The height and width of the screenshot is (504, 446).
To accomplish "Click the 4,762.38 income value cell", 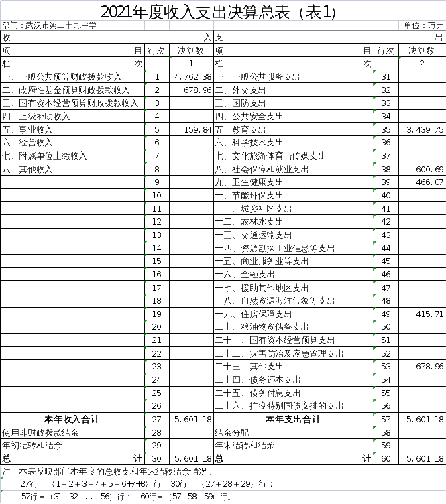I will click(191, 77).
